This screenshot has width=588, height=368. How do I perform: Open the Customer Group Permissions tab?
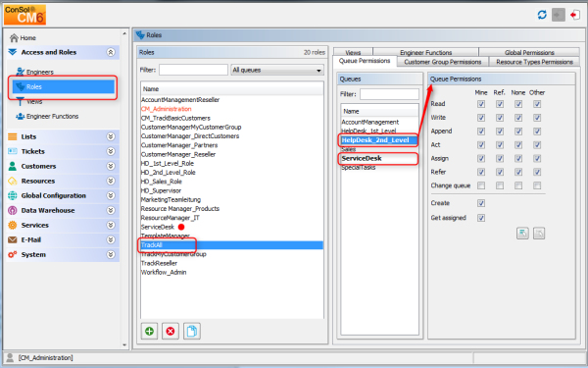coord(443,62)
